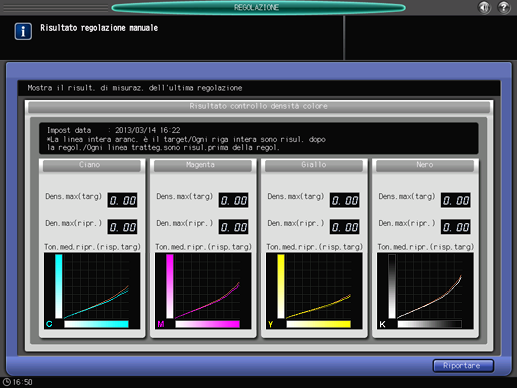
Task: Click the cyan horizontal gradient bar
Action: pyautogui.click(x=96, y=324)
